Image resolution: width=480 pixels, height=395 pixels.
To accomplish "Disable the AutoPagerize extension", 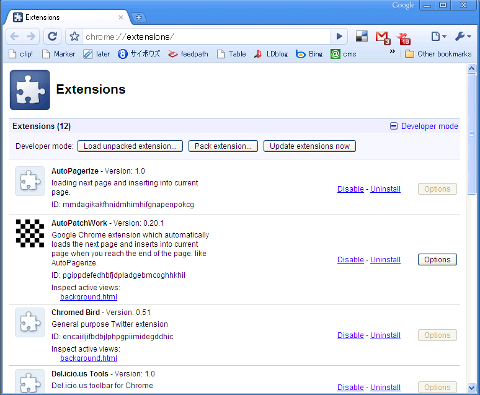I will point(350,189).
